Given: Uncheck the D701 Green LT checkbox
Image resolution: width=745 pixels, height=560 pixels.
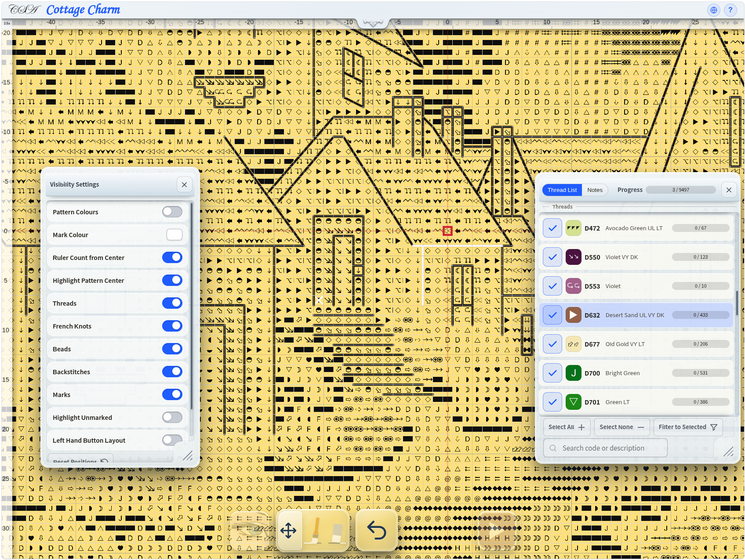Looking at the screenshot, I should coord(552,402).
